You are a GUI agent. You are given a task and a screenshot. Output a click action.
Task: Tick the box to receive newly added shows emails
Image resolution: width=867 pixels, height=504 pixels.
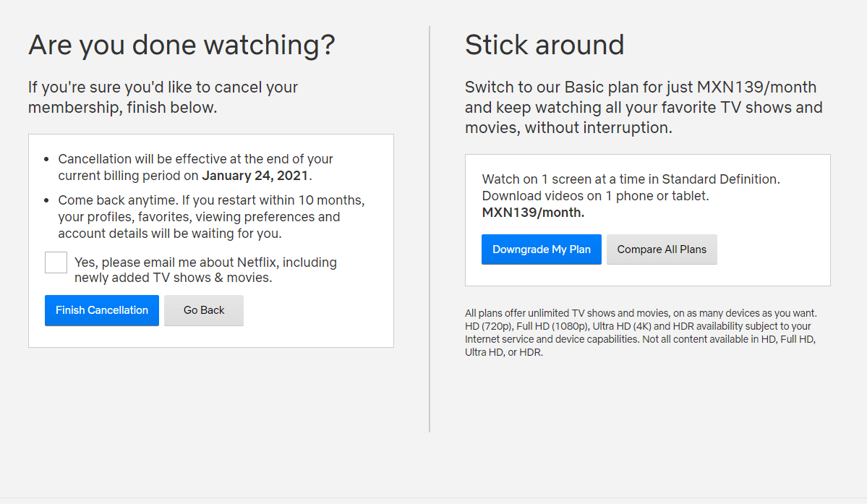tap(56, 262)
